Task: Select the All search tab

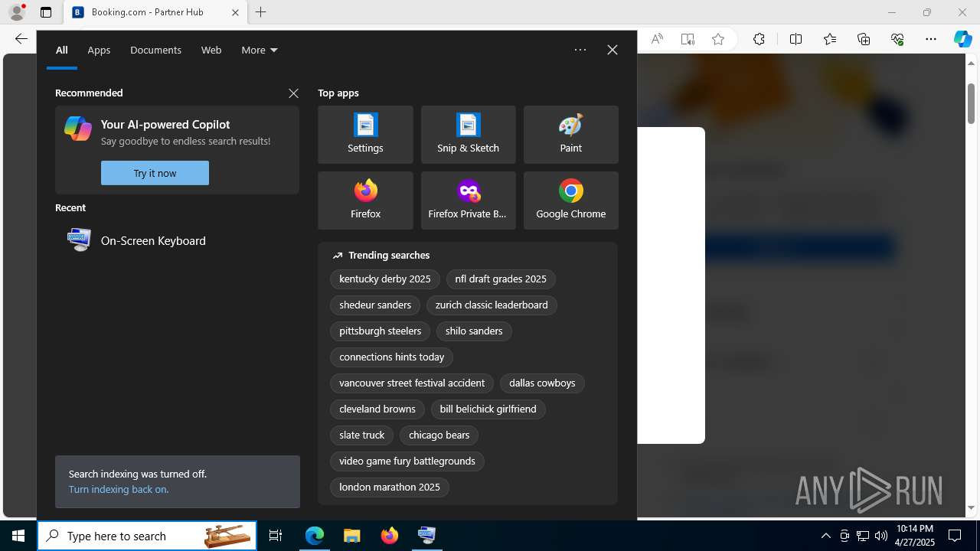Action: (62, 50)
